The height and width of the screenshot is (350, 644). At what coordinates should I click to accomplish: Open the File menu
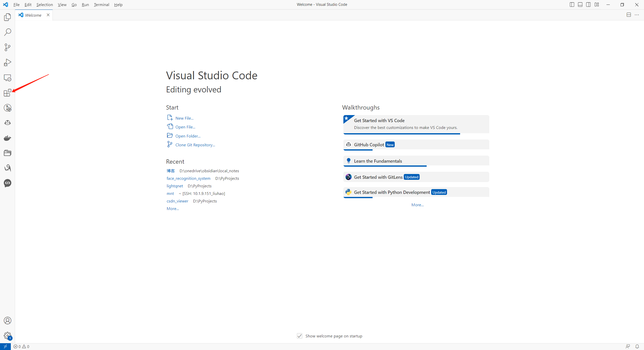16,5
